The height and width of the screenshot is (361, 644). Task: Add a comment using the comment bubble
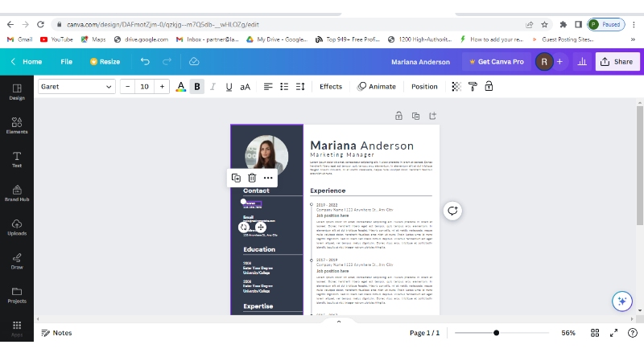tap(453, 211)
